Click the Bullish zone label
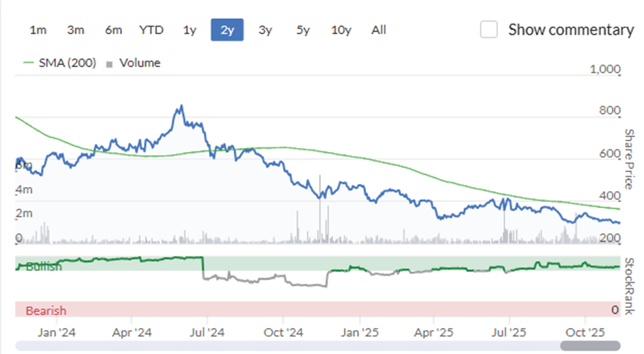The height and width of the screenshot is (354, 644). [x=44, y=267]
